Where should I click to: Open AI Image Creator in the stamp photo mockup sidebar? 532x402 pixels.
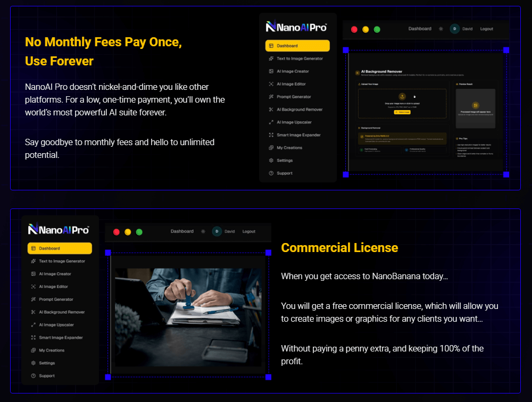coord(55,274)
